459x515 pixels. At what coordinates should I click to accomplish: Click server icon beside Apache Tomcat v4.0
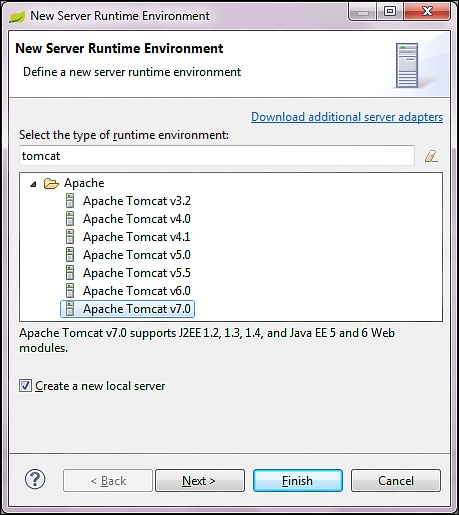[70, 219]
